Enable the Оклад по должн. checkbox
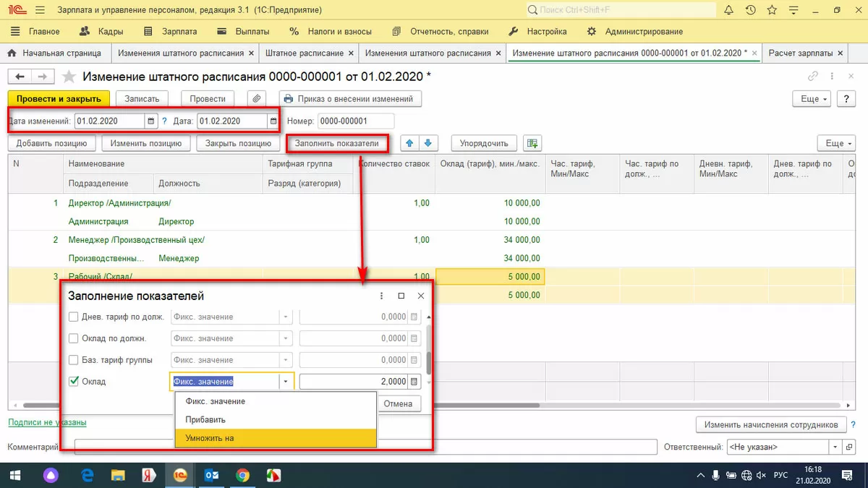 (74, 338)
